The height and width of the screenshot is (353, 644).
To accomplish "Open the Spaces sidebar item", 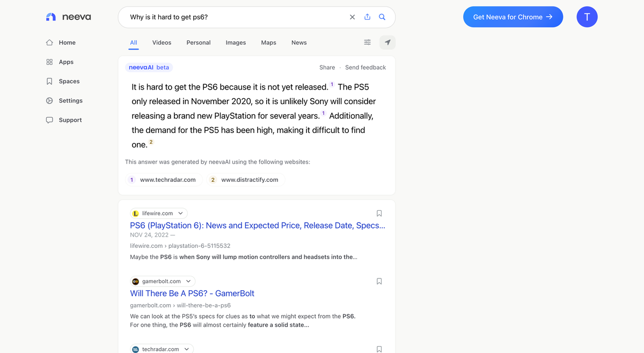I will [69, 82].
